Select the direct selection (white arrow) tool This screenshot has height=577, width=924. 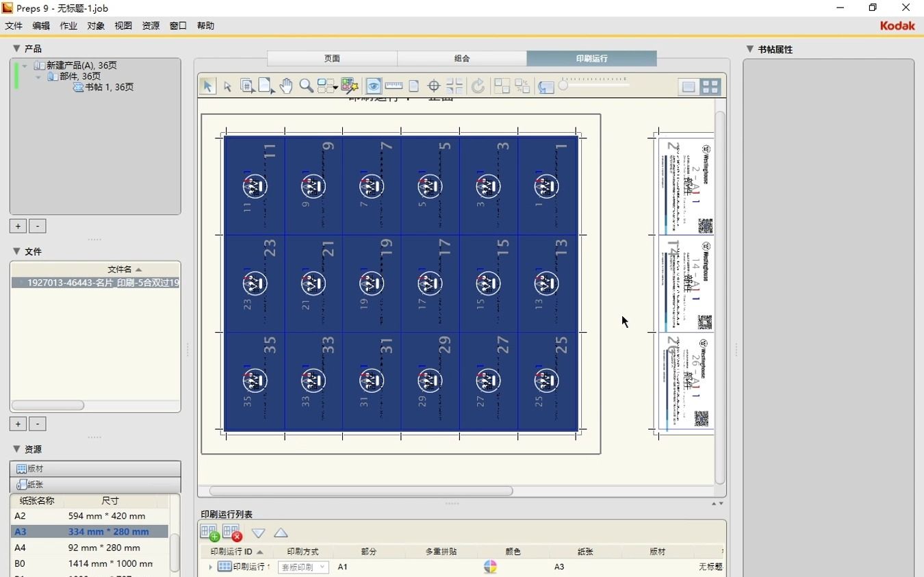click(227, 86)
